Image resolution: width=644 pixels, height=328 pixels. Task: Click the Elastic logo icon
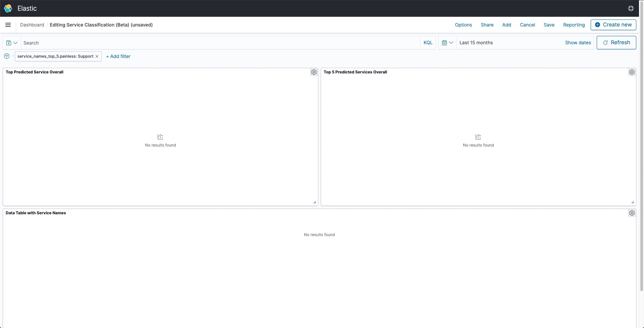pos(8,8)
